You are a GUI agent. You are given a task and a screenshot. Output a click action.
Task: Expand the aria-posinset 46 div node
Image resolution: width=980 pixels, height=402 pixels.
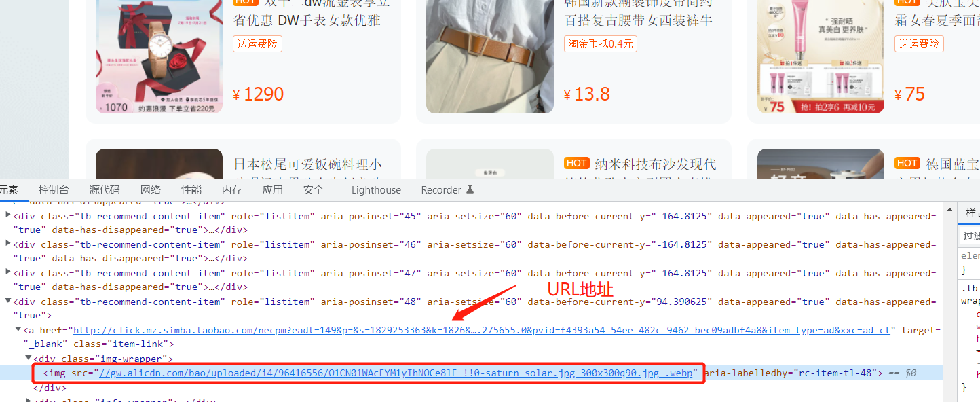pos(7,244)
